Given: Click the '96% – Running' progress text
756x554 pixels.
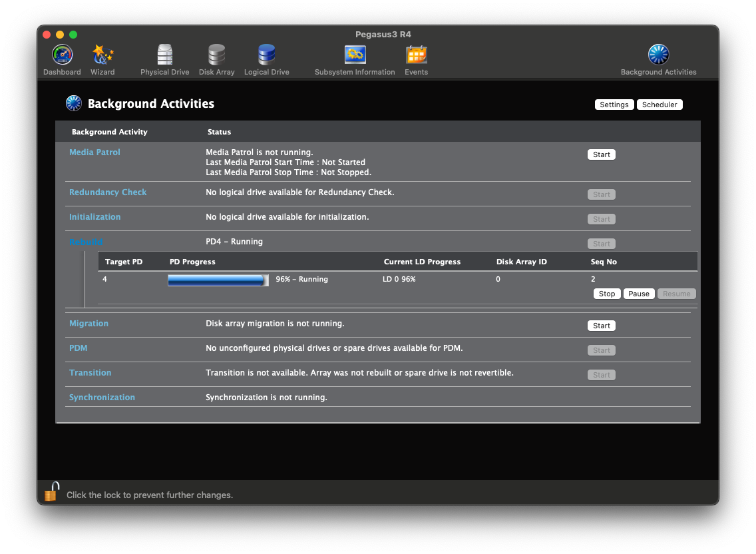Looking at the screenshot, I should pyautogui.click(x=302, y=279).
